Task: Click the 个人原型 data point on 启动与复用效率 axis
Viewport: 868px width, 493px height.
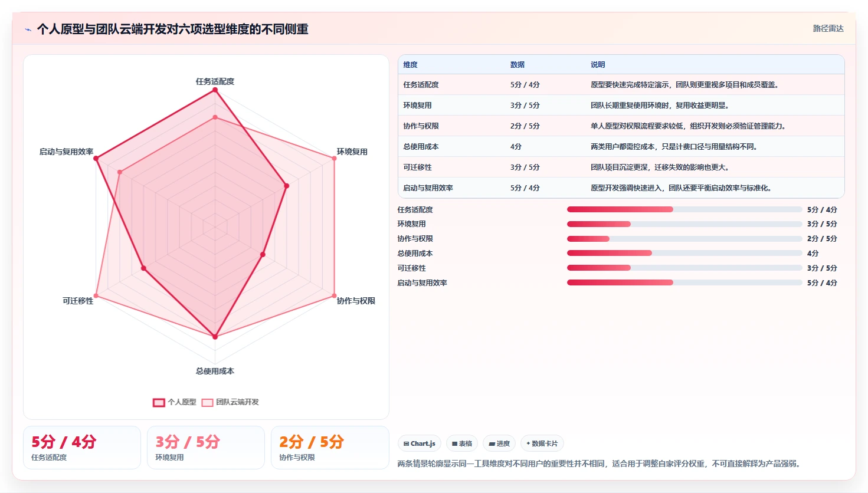Action: click(96, 158)
